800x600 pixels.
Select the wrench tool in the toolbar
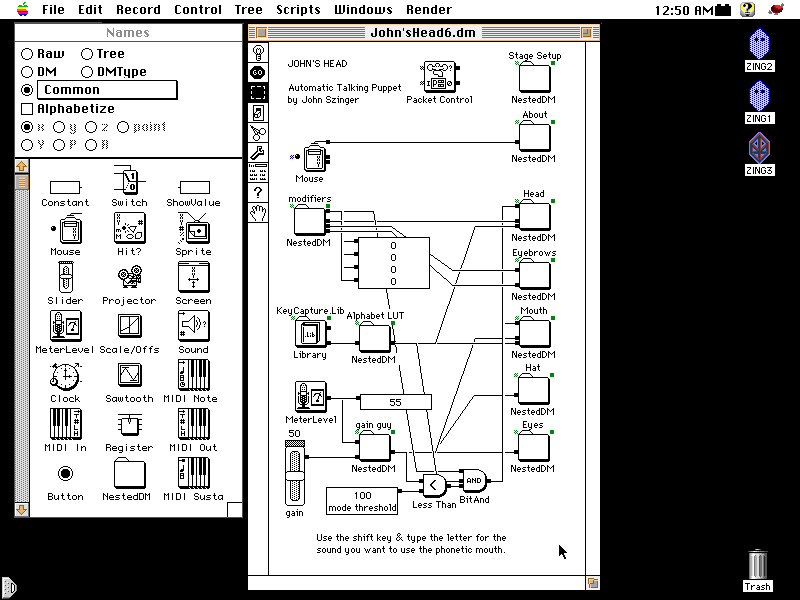coord(258,153)
